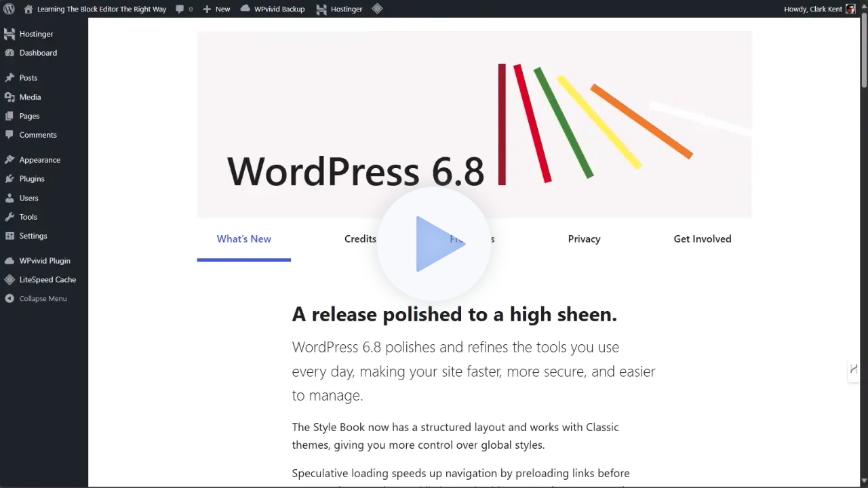Open the Pages menu label
Screen dimensions: 868x488
[x=30, y=116]
